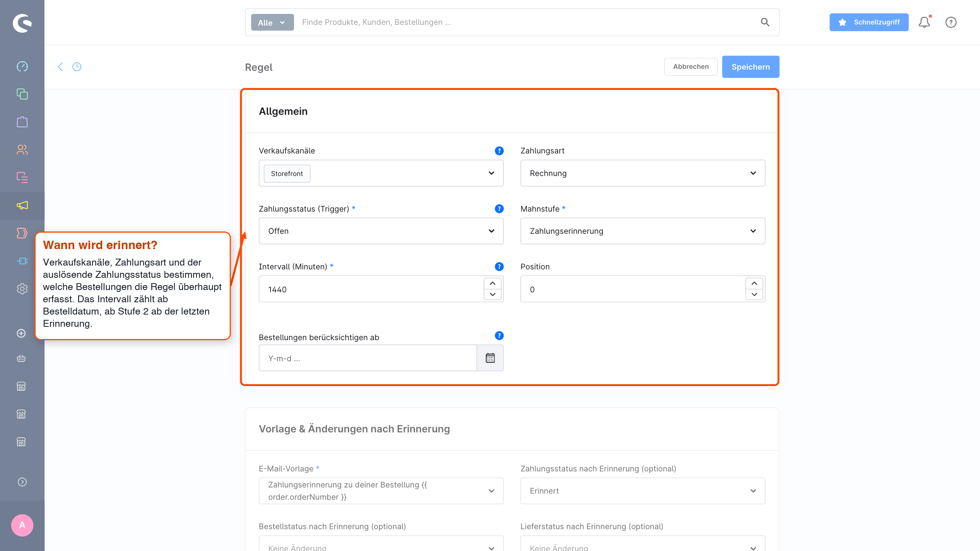Image resolution: width=980 pixels, height=551 pixels.
Task: Open the Alle search filter dropdown
Action: pyautogui.click(x=272, y=22)
